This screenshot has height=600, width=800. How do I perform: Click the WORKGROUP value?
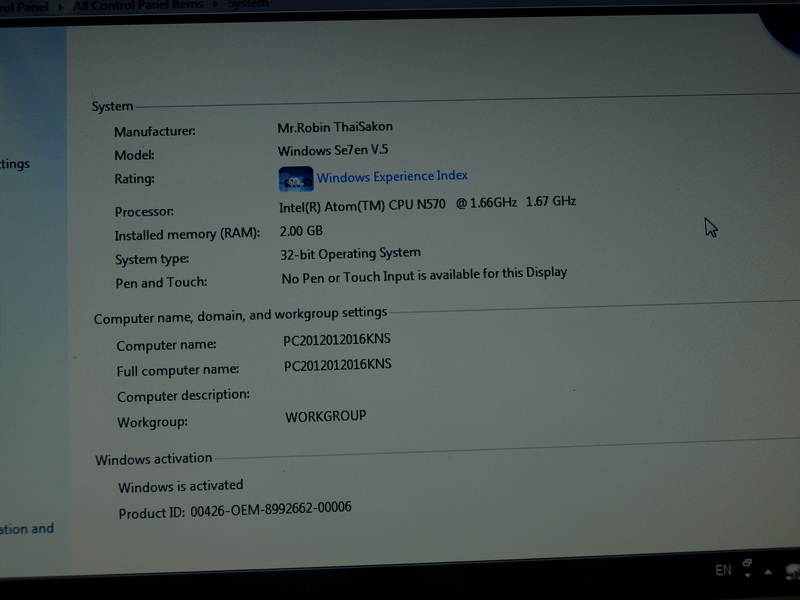[325, 416]
